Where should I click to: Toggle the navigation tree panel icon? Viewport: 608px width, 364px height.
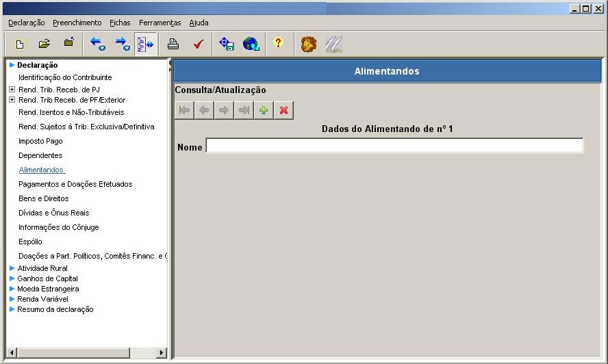point(144,44)
